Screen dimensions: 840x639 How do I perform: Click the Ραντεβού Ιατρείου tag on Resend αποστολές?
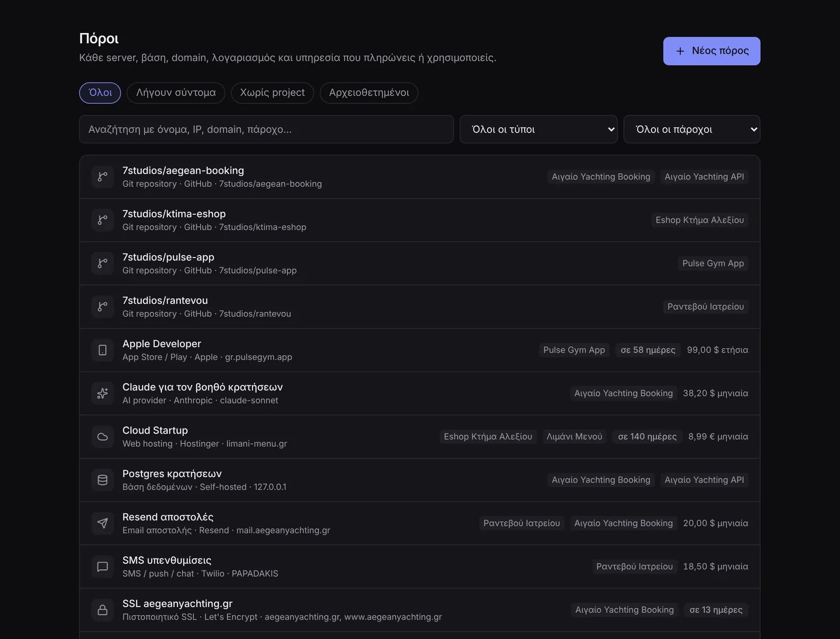[x=522, y=523]
